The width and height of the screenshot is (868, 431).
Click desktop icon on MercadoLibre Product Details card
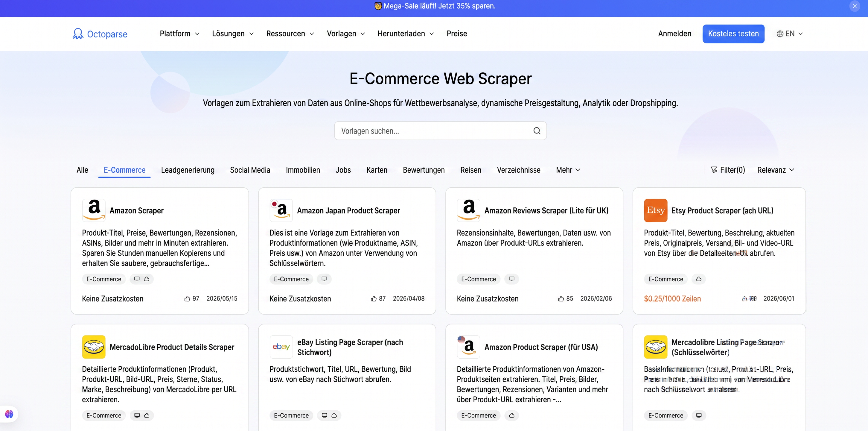[x=137, y=415]
